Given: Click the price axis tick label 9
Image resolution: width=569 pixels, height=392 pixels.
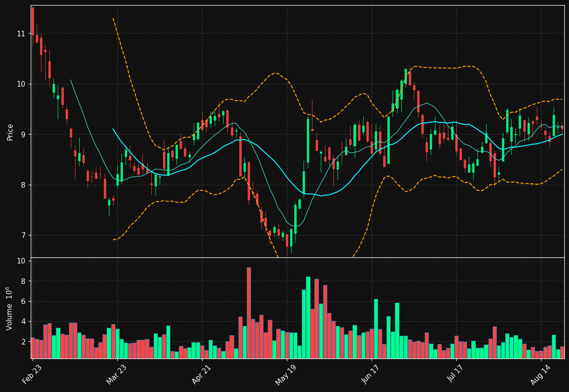Looking at the screenshot, I should [x=23, y=135].
